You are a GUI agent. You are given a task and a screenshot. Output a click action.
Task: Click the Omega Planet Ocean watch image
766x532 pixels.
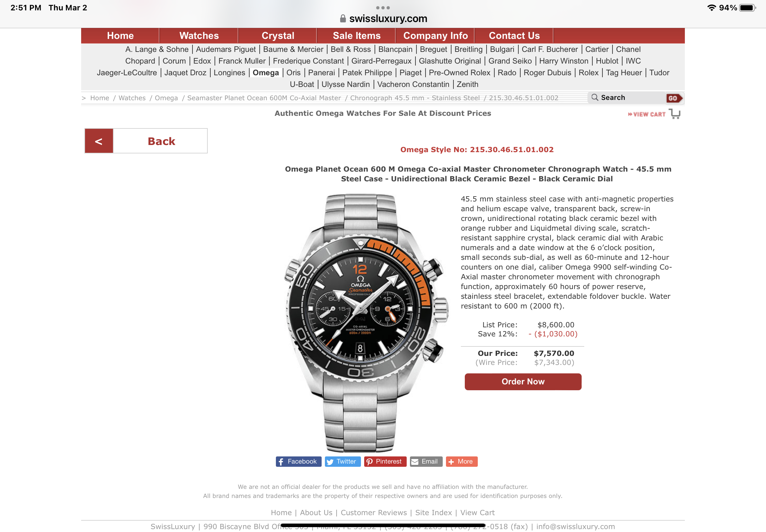pos(365,322)
